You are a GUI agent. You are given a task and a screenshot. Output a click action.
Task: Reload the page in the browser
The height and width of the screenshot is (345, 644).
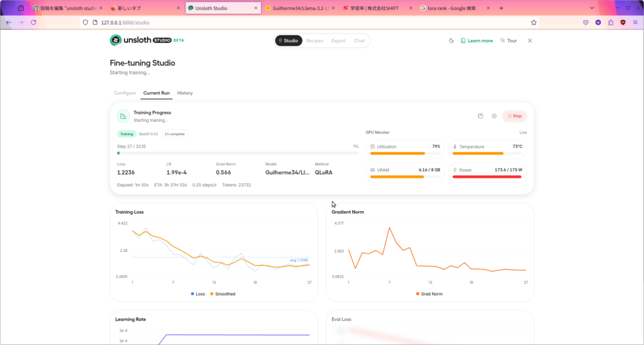33,22
